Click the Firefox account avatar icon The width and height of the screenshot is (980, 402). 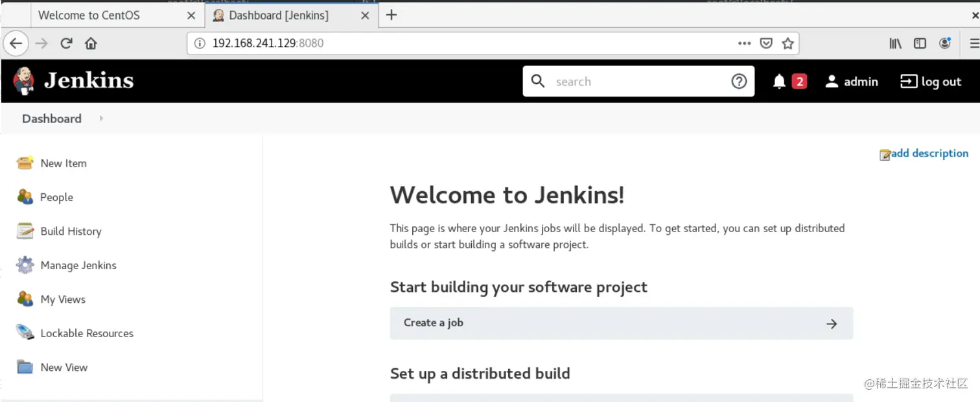tap(945, 43)
